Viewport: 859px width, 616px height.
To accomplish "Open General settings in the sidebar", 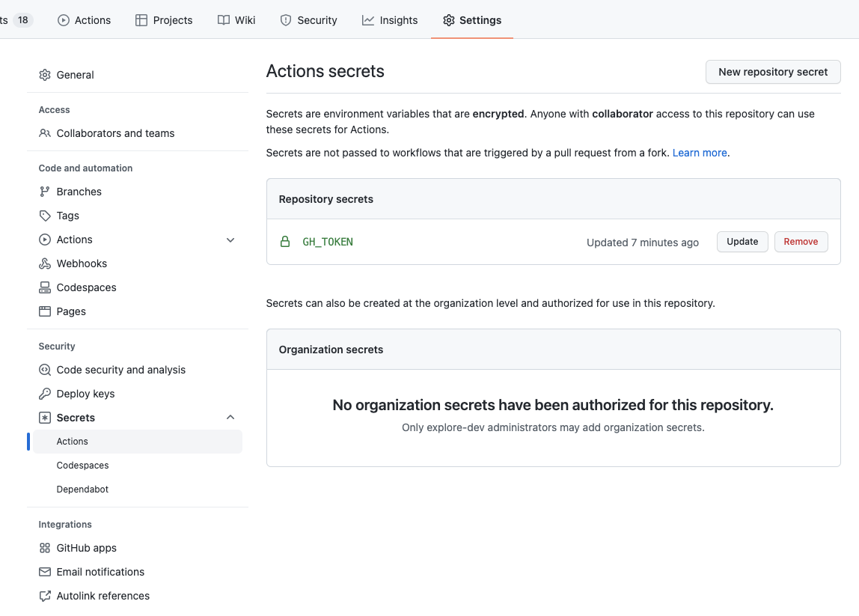I will click(x=138, y=75).
